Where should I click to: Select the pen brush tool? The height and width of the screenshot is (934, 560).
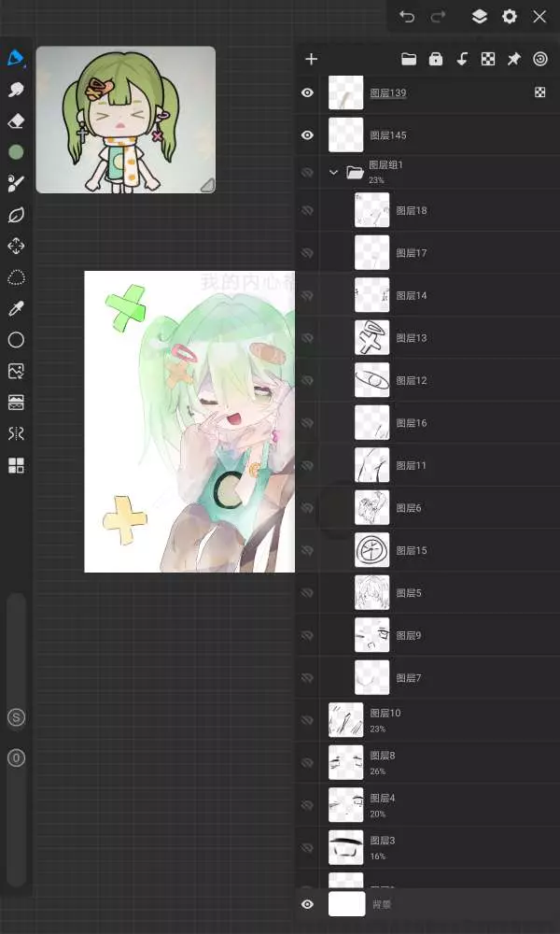point(16,58)
